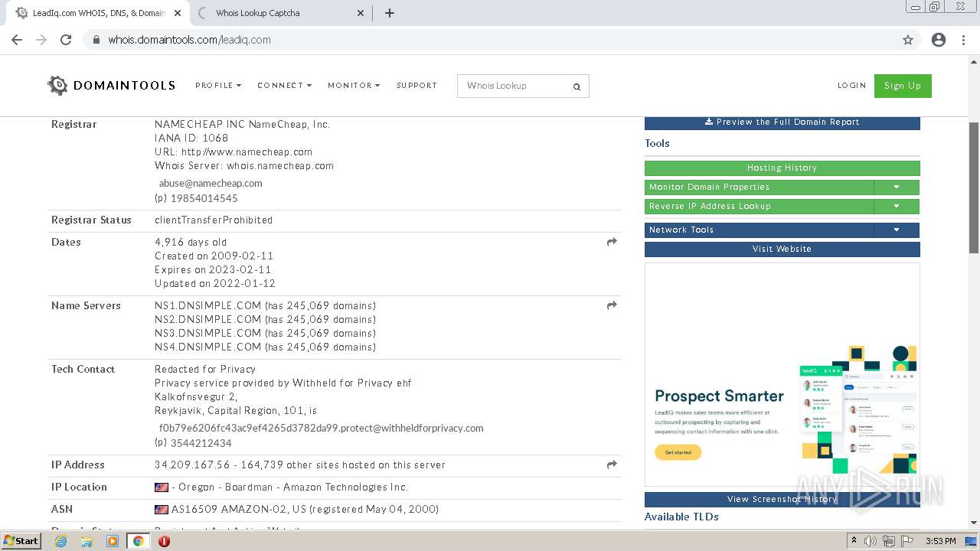The image size is (980, 551).
Task: Click the browser address bar URL
Action: point(189,40)
